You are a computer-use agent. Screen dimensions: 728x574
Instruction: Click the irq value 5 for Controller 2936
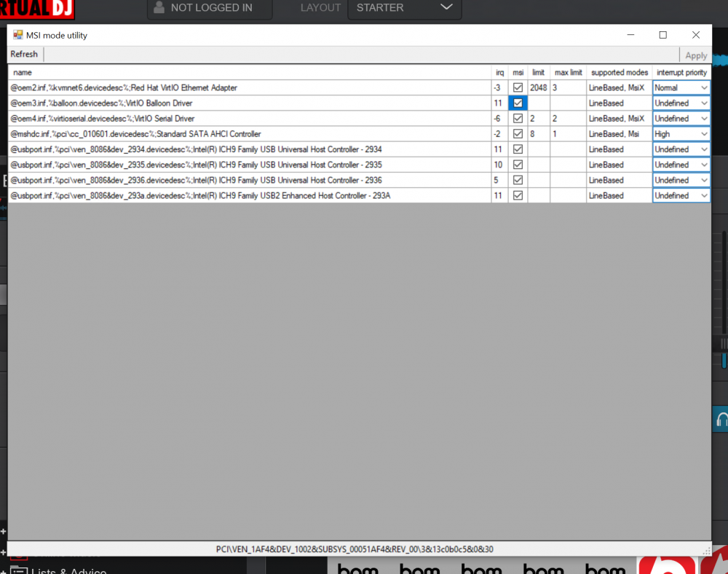499,180
